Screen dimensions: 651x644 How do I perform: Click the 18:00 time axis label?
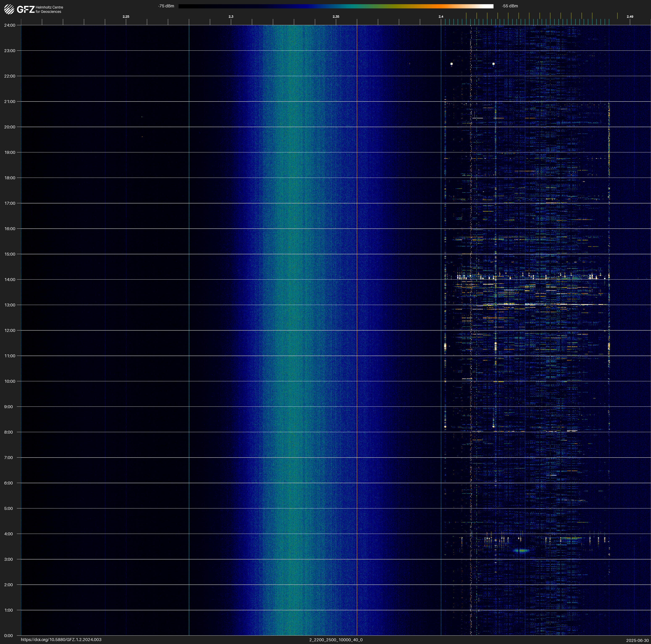(10, 178)
